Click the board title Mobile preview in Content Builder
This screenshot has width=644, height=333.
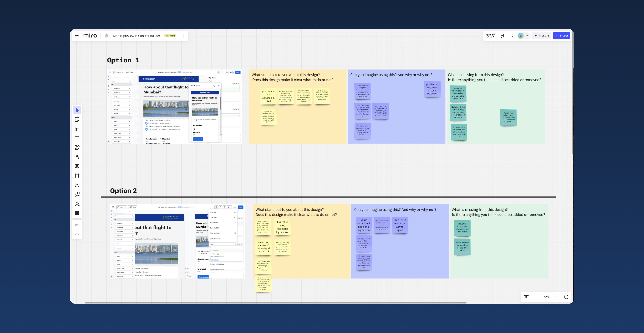(x=136, y=36)
